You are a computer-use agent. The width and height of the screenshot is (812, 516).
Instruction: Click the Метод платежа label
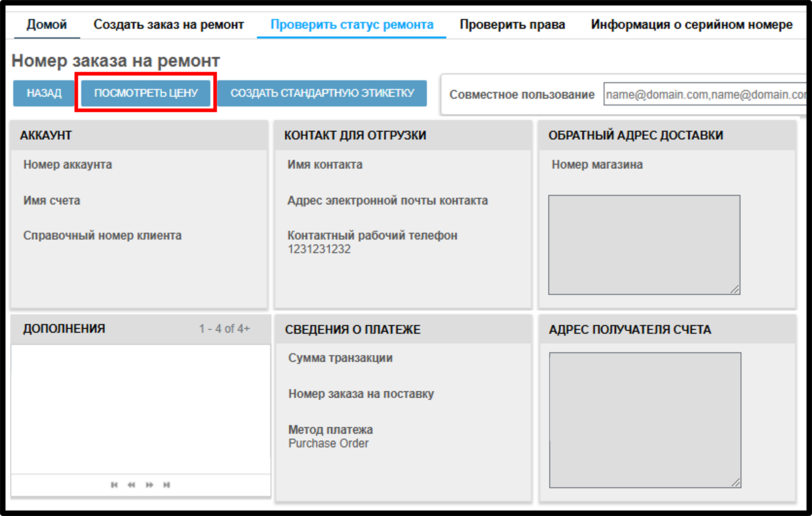coord(330,430)
